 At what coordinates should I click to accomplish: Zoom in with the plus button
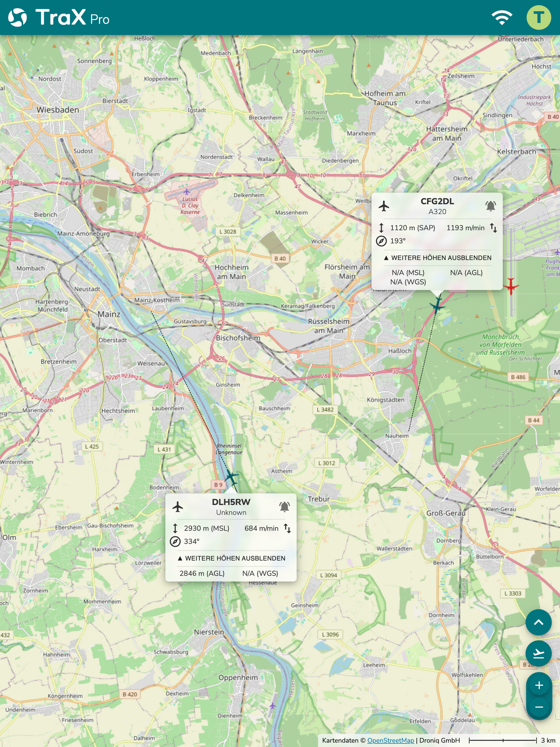click(539, 685)
